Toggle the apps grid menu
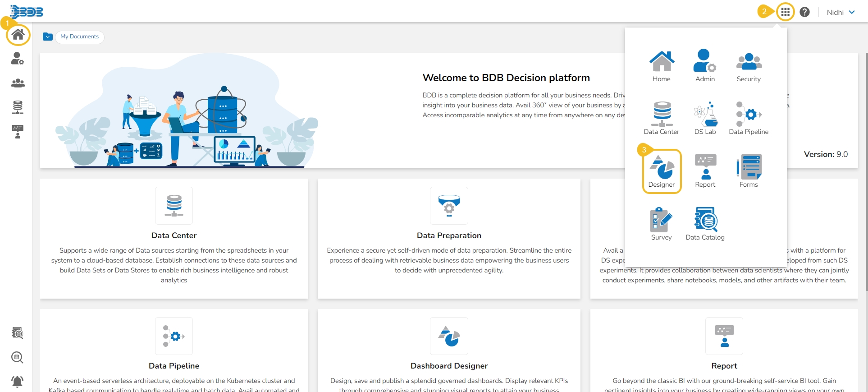 click(785, 12)
